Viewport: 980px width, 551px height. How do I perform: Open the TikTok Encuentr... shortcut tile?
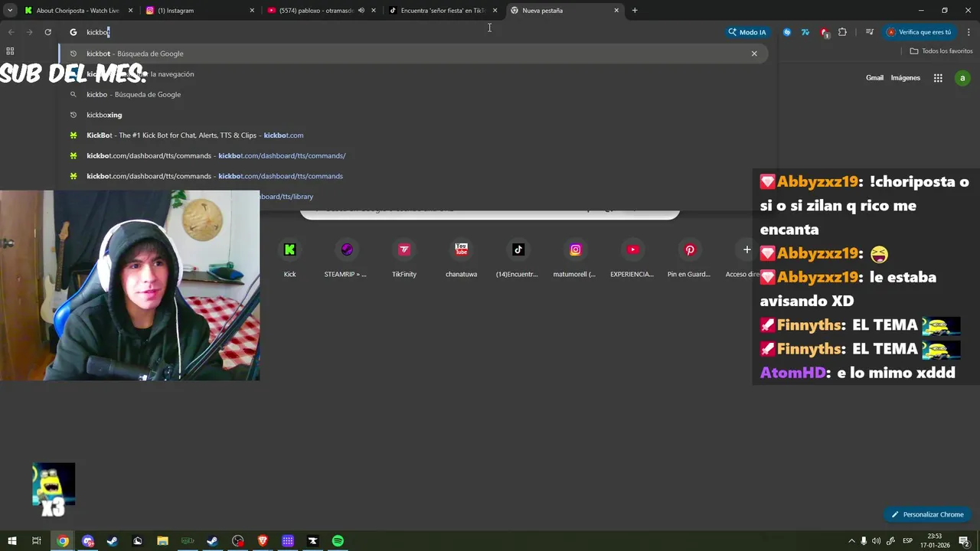pos(518,258)
